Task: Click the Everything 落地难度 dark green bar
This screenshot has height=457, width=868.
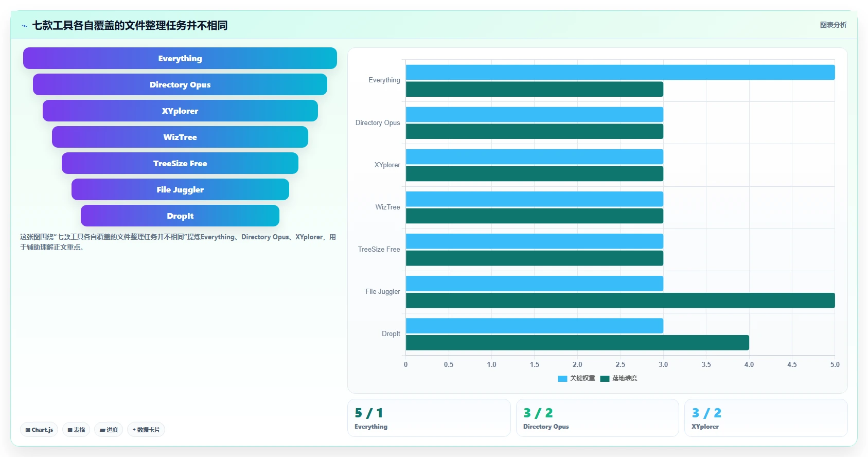Action: pos(535,89)
